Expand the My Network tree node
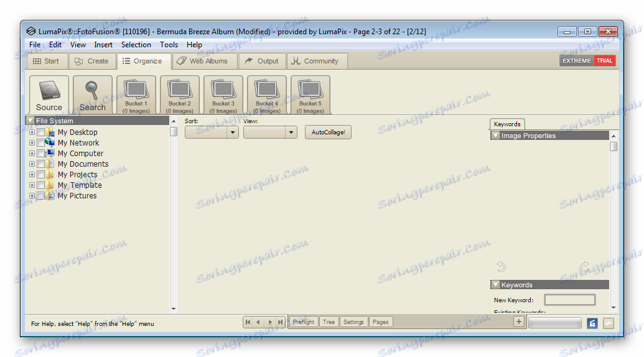The height and width of the screenshot is (357, 644). [32, 143]
